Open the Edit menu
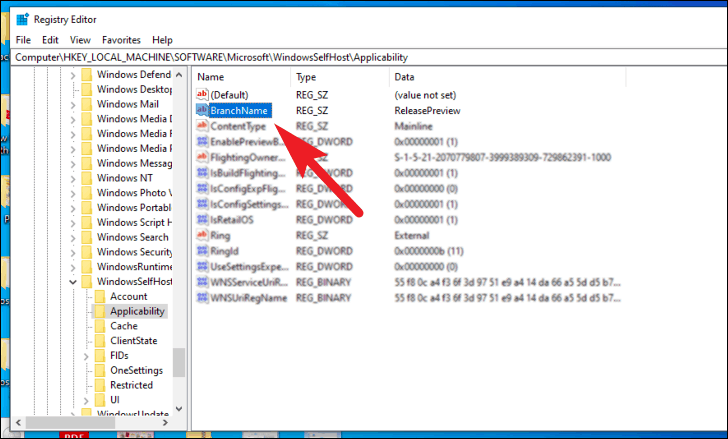Screen dimensions: 728x439 pyautogui.click(x=50, y=40)
